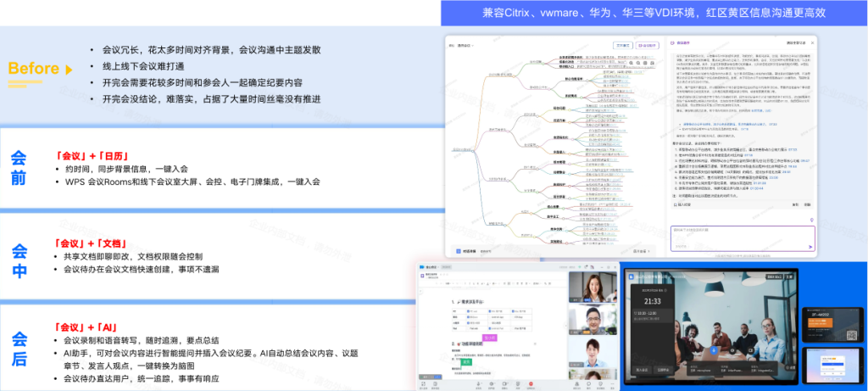The width and height of the screenshot is (868, 391).
Task: Click the blue 会前 section label
Action: [x=19, y=169]
